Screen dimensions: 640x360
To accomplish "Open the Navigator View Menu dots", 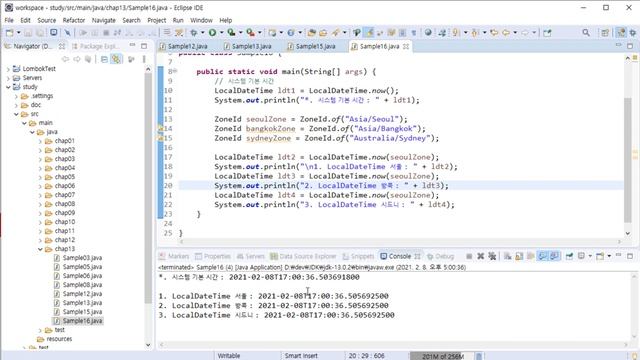I will [x=144, y=60].
